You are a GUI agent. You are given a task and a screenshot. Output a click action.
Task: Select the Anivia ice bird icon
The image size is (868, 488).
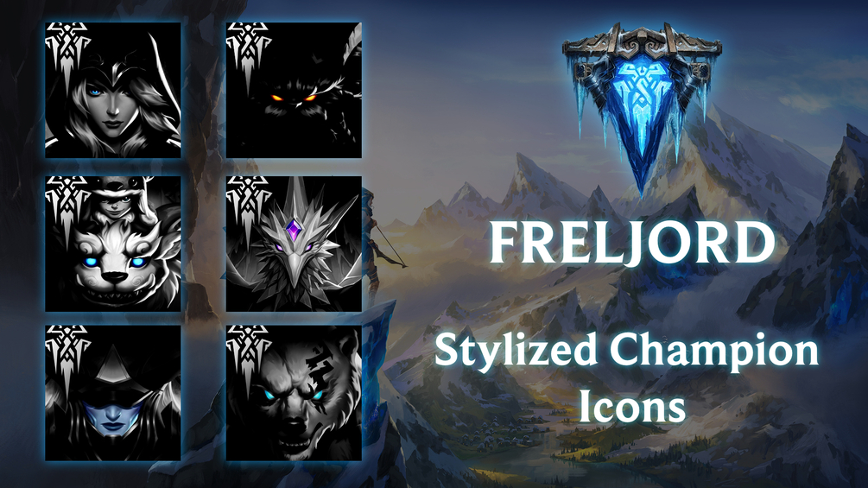click(x=294, y=244)
